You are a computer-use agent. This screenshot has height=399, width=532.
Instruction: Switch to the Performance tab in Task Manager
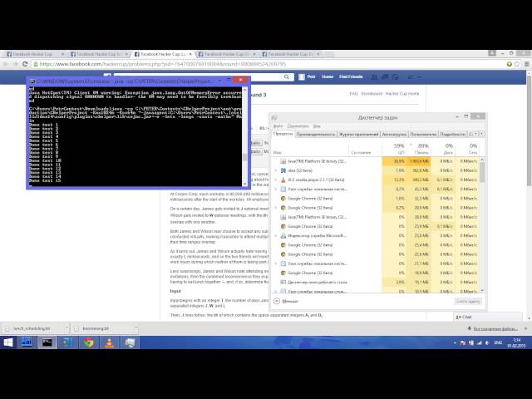[316, 135]
